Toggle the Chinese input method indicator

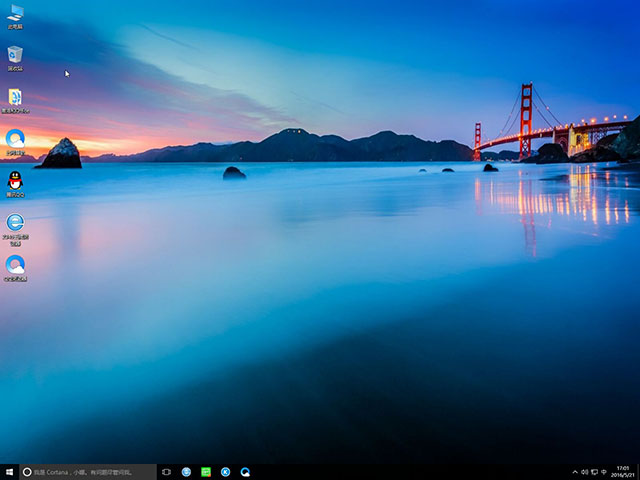point(605,472)
